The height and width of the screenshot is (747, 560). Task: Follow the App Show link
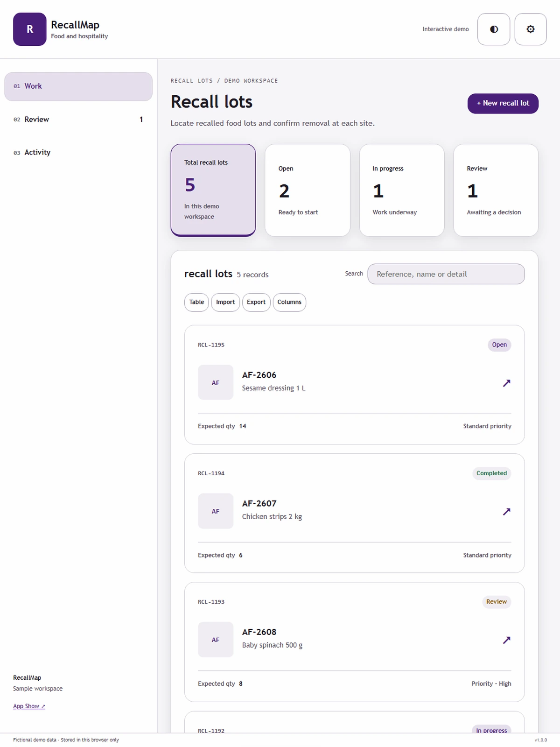click(x=29, y=706)
